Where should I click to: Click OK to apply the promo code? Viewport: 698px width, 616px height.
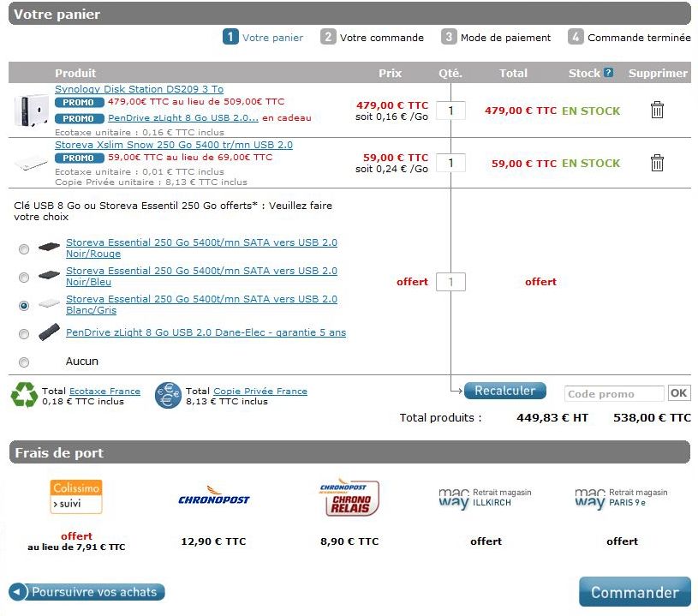coord(678,393)
